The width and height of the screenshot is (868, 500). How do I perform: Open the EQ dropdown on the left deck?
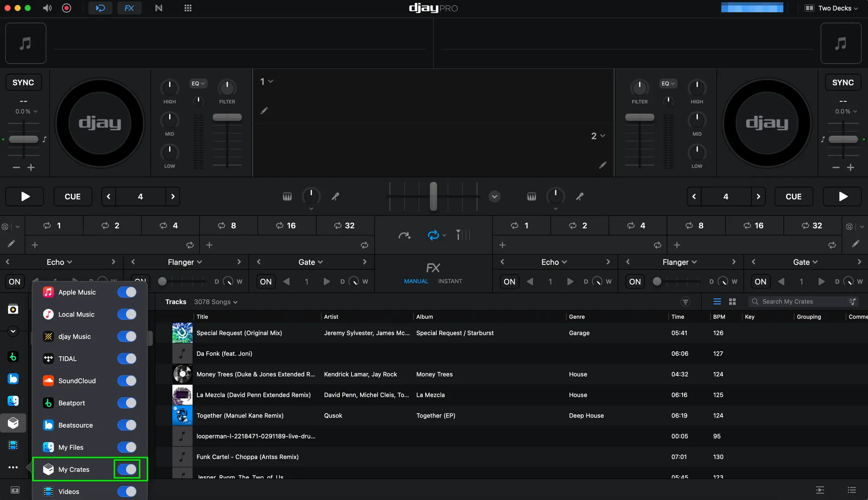coord(198,83)
